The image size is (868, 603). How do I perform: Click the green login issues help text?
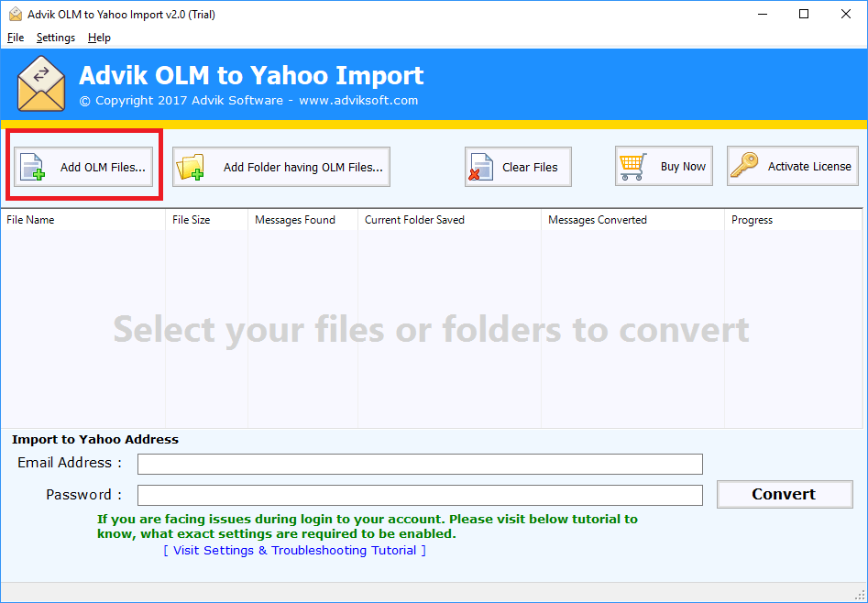(368, 527)
